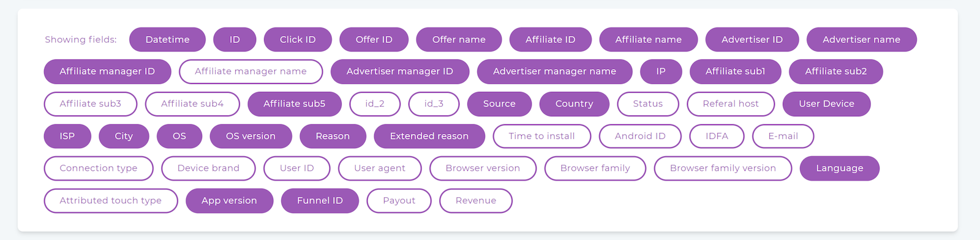980x240 pixels.
Task: Turn on the Connection type field
Action: pos(99,168)
